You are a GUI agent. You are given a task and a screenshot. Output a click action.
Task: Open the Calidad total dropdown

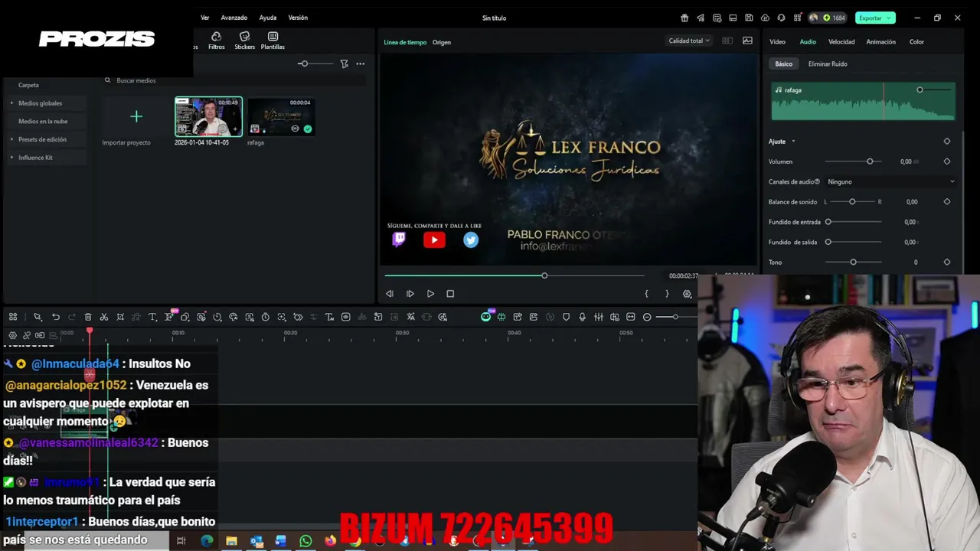[x=689, y=41]
